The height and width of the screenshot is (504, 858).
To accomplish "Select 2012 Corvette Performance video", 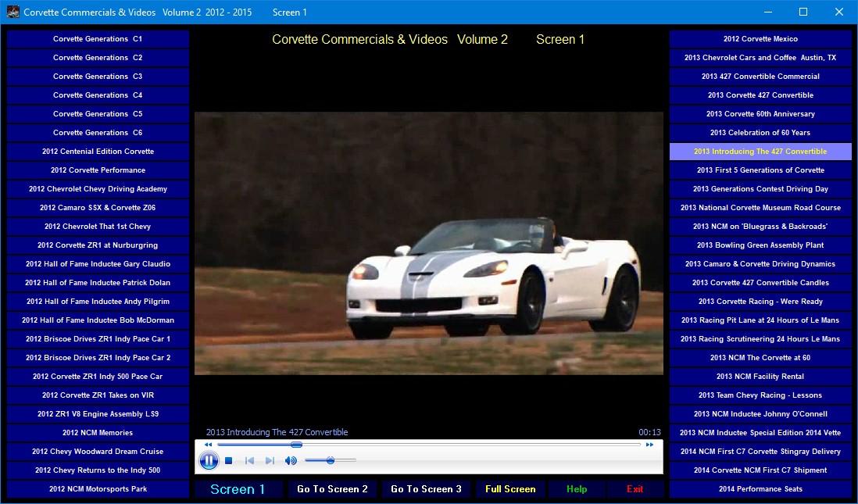I will click(x=98, y=170).
